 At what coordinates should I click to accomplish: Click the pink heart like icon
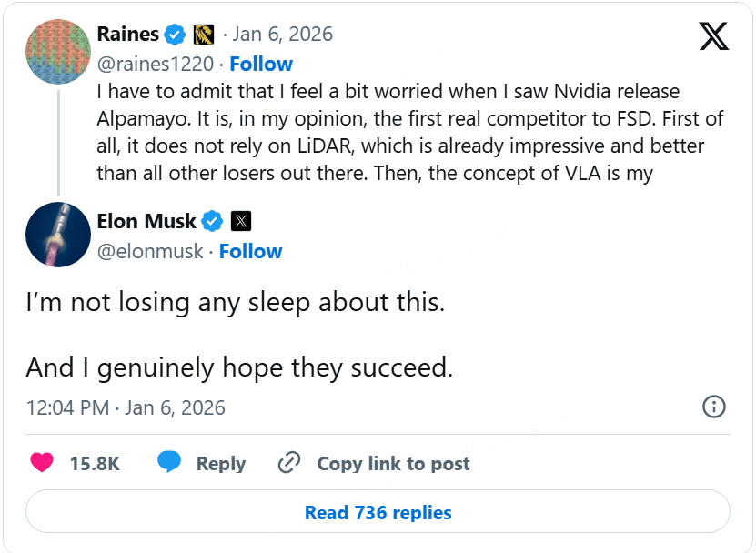[42, 463]
